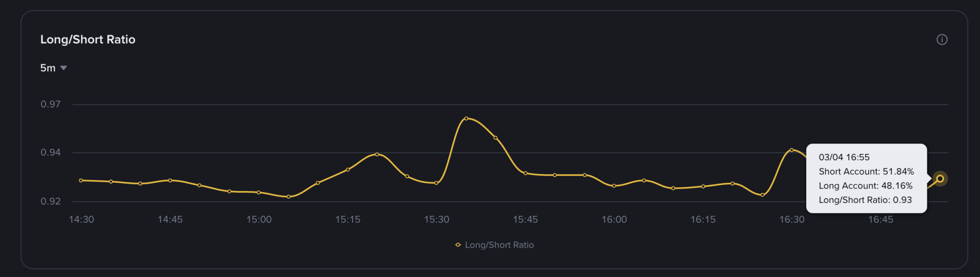Select the data point at 14:45
This screenshot has height=277, width=980.
click(170, 180)
